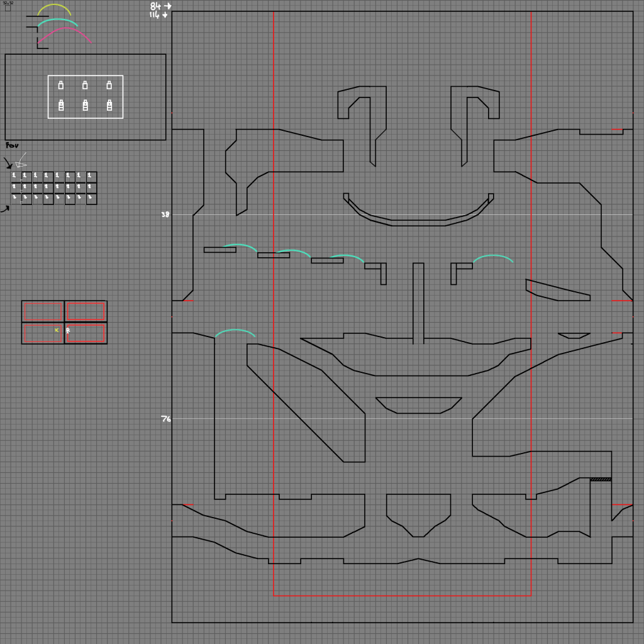The image size is (644, 644).
Task: Select the top-right red rectangle in four-panel box
Action: pyautogui.click(x=86, y=311)
